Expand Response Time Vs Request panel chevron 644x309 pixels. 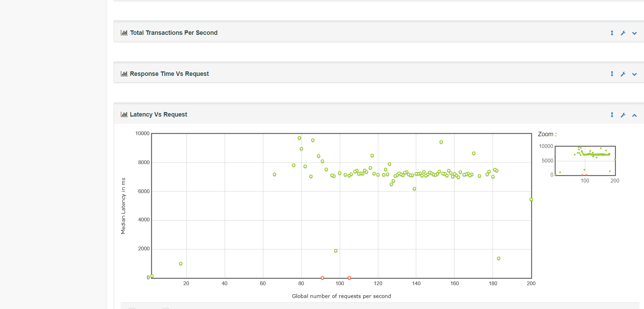(x=634, y=74)
